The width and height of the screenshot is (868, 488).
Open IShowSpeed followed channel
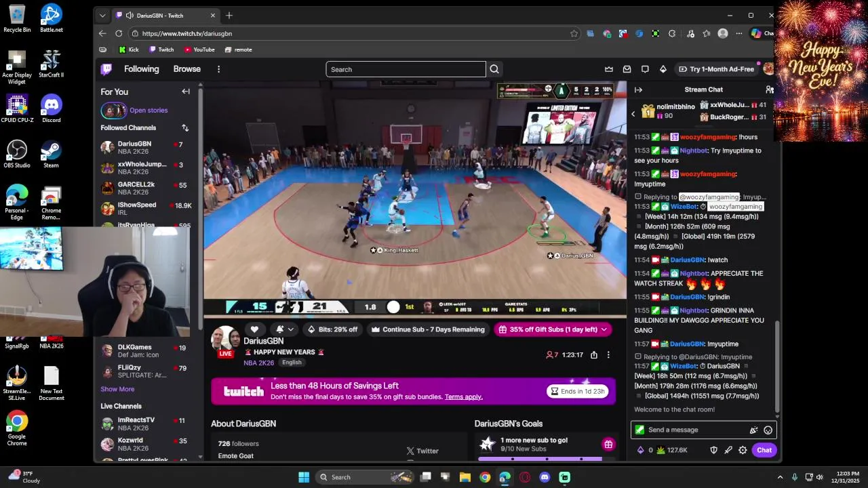tap(146, 208)
